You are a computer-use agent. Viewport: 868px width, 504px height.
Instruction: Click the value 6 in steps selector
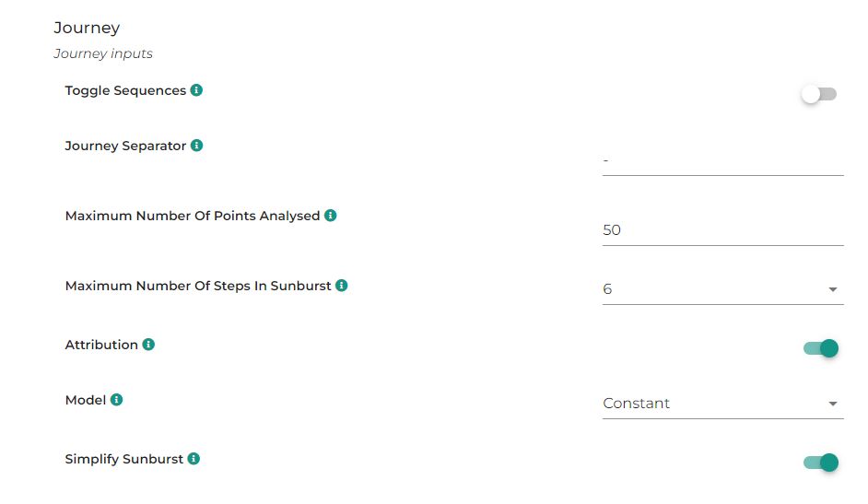(607, 288)
